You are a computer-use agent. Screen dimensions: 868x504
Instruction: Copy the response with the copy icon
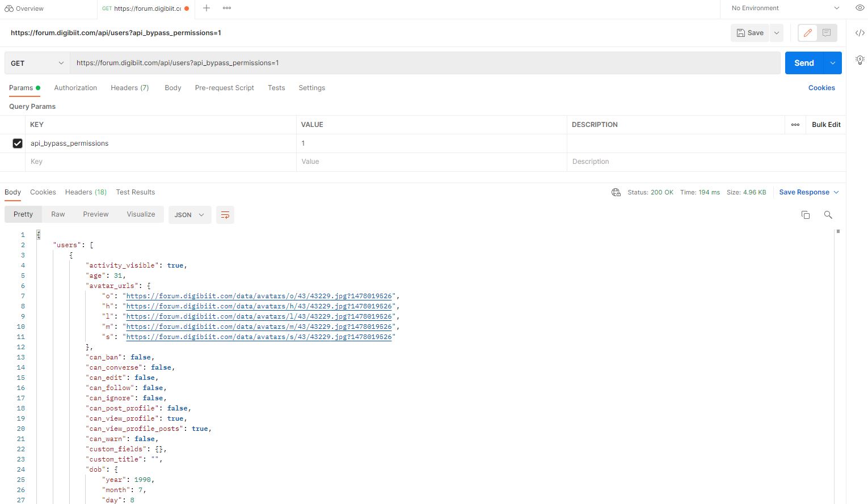click(x=806, y=215)
